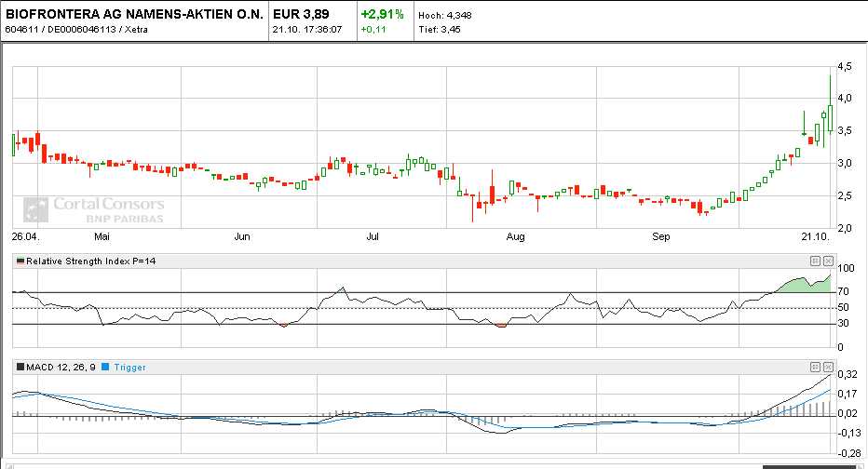Click the Jul label on time axis
Image resolution: width=868 pixels, height=469 pixels.
pyautogui.click(x=373, y=237)
